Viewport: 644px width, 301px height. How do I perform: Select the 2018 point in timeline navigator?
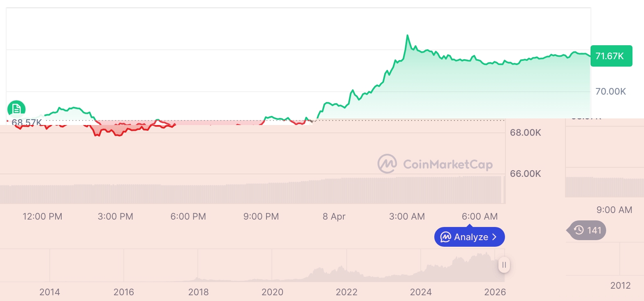coord(198,292)
